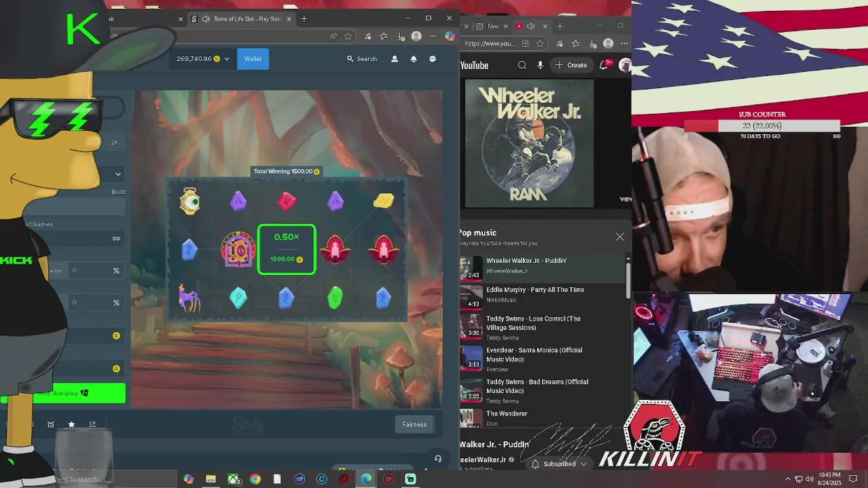The image size is (868, 488).
Task: Click the Wheeler Walker Jr. album video
Action: [529, 143]
